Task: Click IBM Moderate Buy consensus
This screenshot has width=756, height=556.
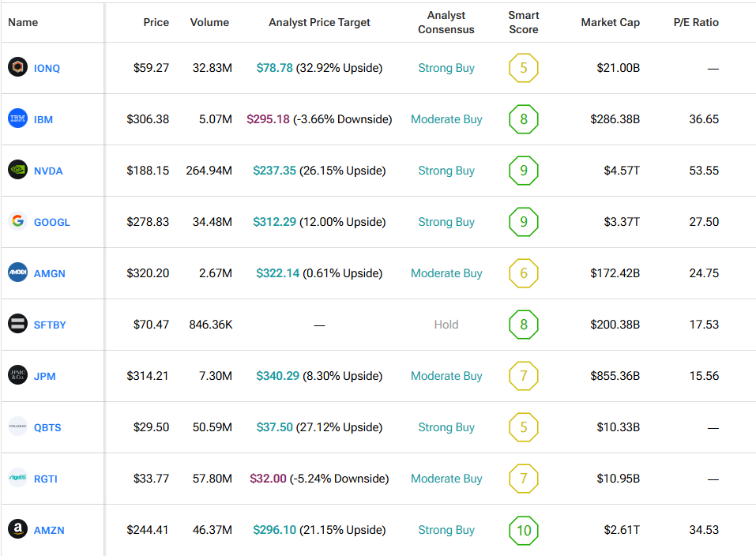Action: pos(446,119)
